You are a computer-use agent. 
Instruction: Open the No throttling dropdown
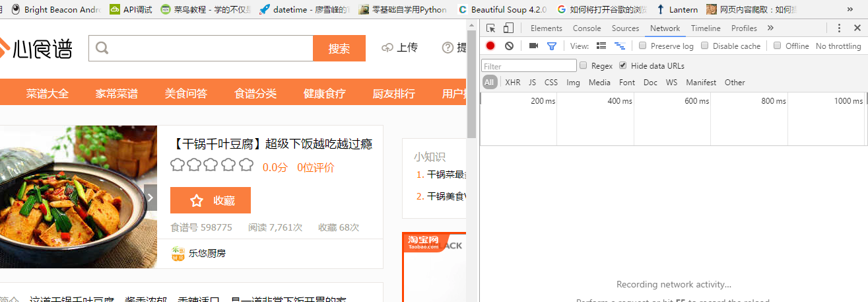[838, 46]
